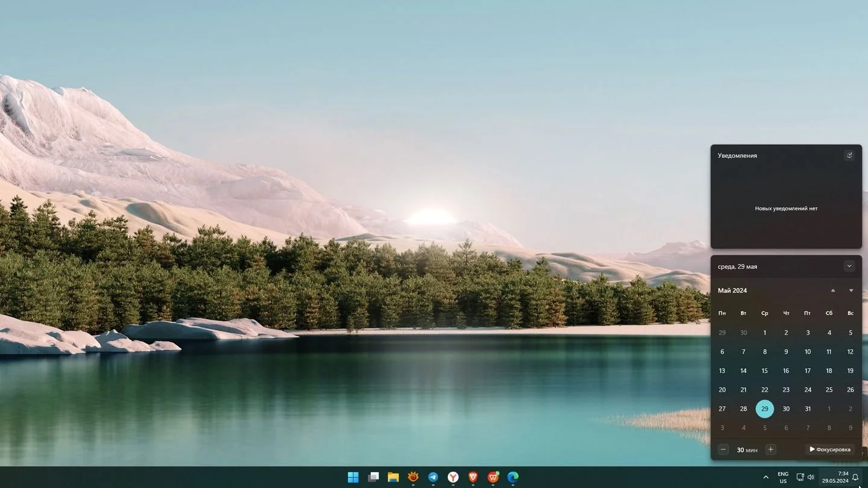Launch Microsoft Edge from taskbar

coord(513,477)
